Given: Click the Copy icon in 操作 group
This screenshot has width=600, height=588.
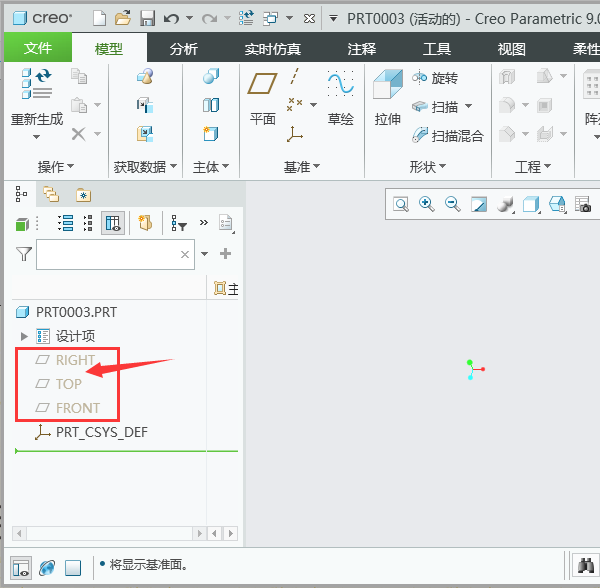Looking at the screenshot, I should (x=79, y=76).
